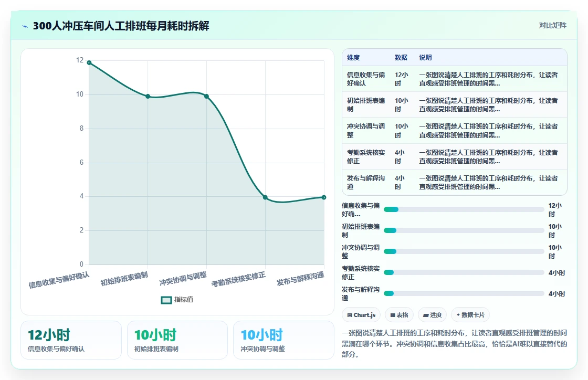Click the 初始排班表编制 x-axis label

[124, 279]
